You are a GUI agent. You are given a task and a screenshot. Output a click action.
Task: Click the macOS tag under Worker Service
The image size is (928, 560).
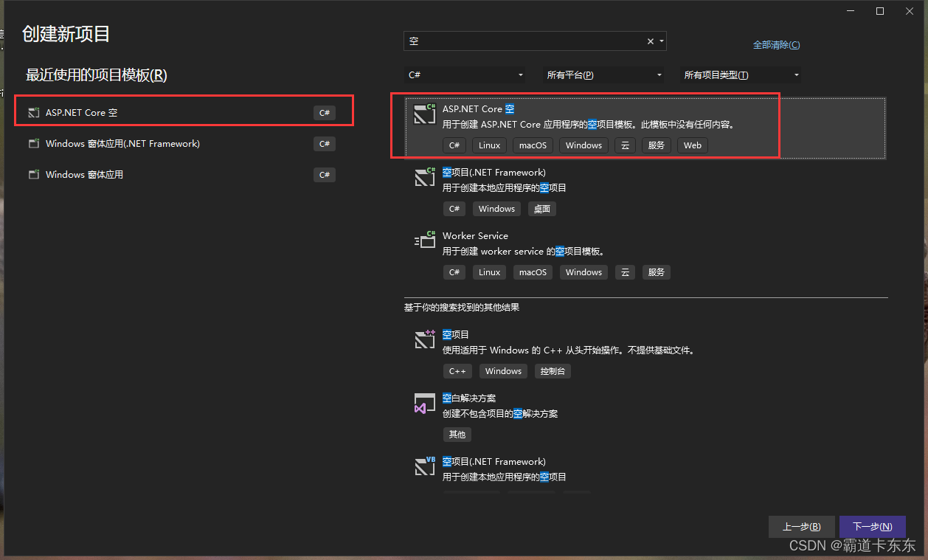tap(533, 272)
